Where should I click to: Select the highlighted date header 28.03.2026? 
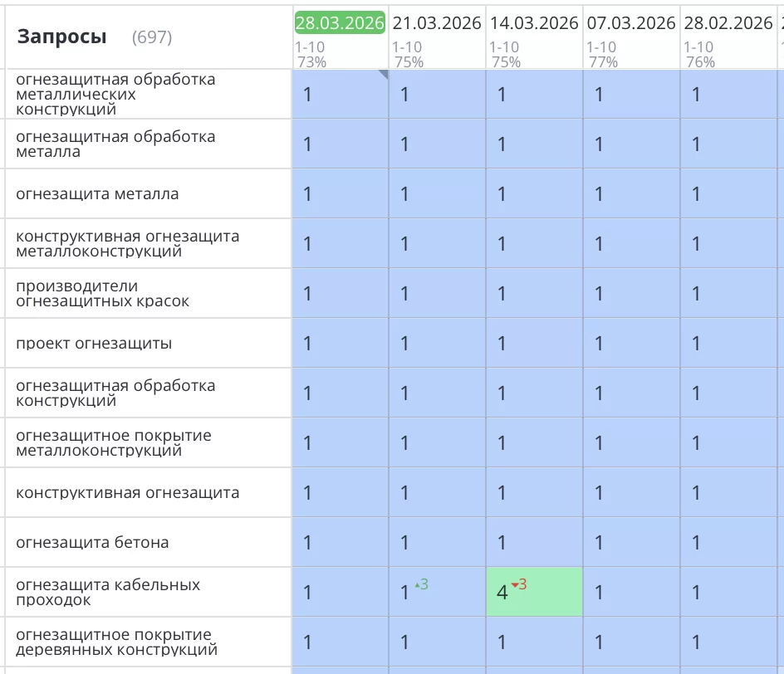click(339, 23)
